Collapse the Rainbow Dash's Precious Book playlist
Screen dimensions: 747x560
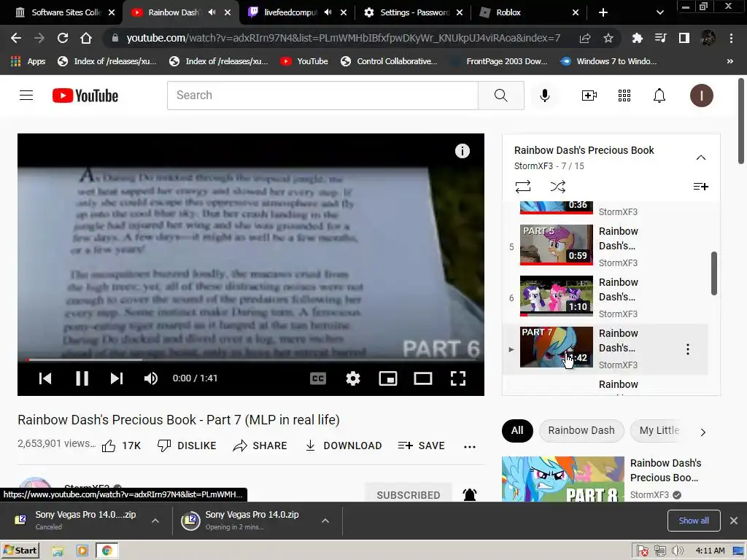(x=700, y=157)
